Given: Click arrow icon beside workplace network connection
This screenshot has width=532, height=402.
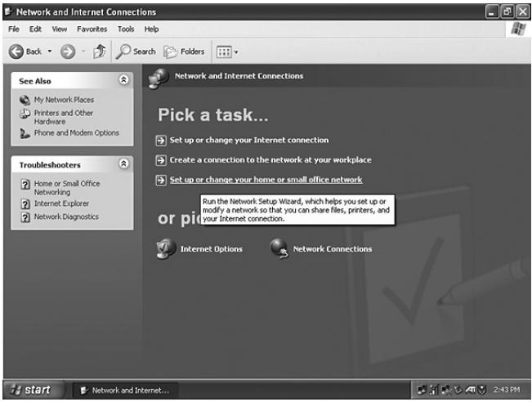Looking at the screenshot, I should [161, 160].
